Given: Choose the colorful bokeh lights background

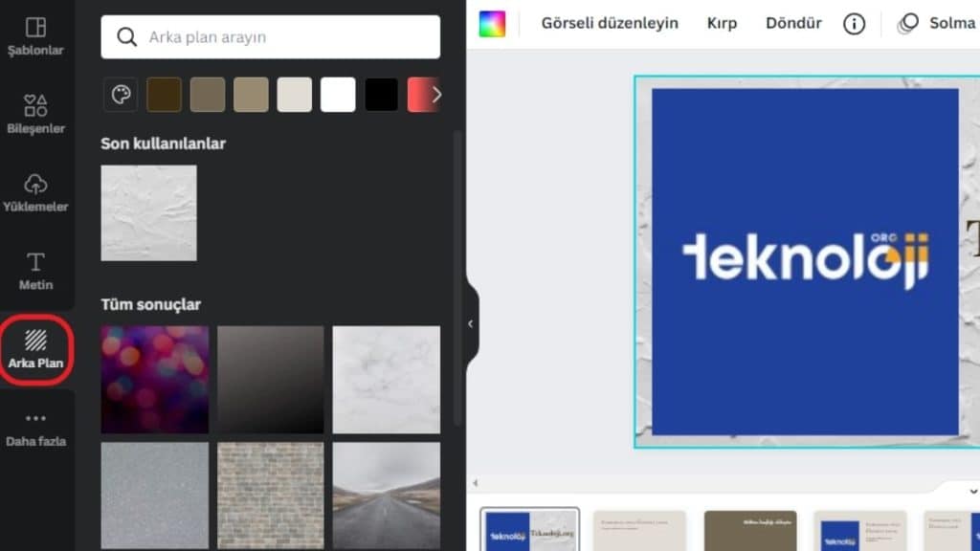Looking at the screenshot, I should (155, 379).
